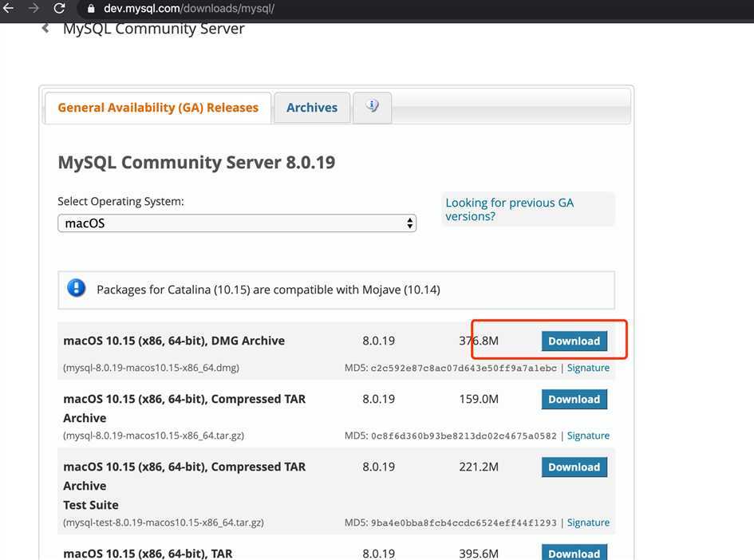Click filename mysql-8.0.19-macos10.15-x86_64.dmg
The width and height of the screenshot is (754, 560).
tap(151, 368)
